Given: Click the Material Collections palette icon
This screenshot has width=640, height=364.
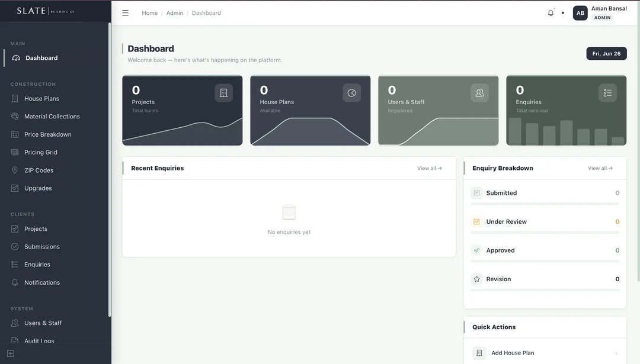Looking at the screenshot, I should point(15,116).
